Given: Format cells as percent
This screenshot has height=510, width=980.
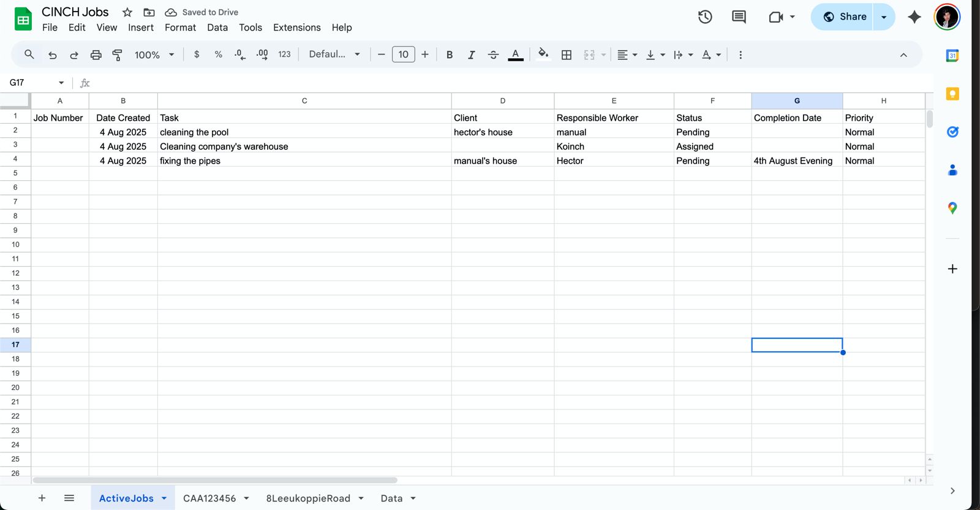Looking at the screenshot, I should [218, 55].
